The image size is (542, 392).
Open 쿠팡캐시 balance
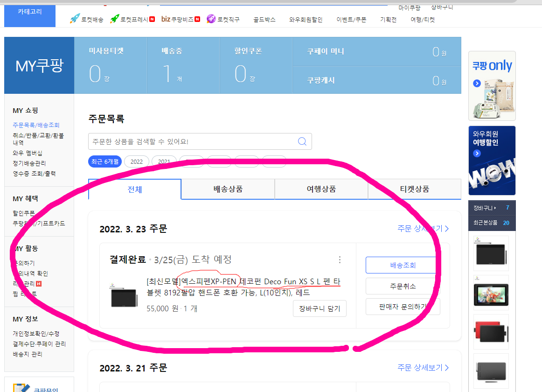tap(377, 80)
